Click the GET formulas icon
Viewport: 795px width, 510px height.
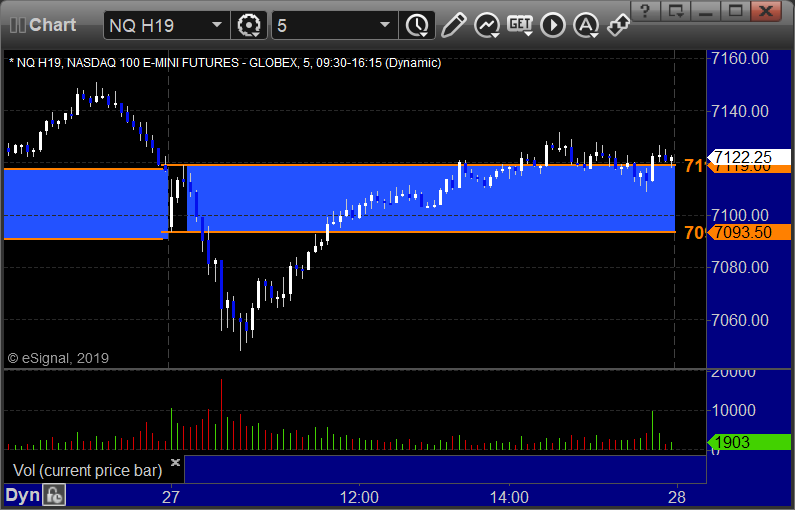tap(520, 25)
